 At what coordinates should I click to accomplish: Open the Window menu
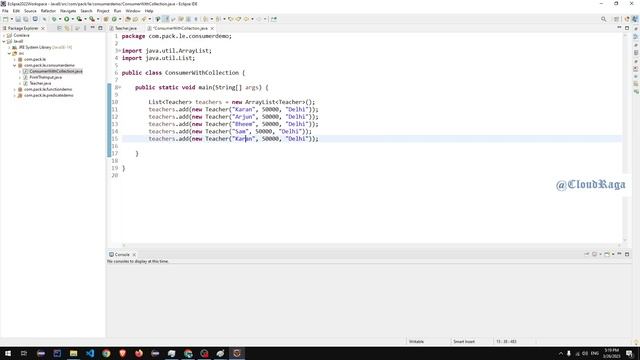[x=133, y=11]
